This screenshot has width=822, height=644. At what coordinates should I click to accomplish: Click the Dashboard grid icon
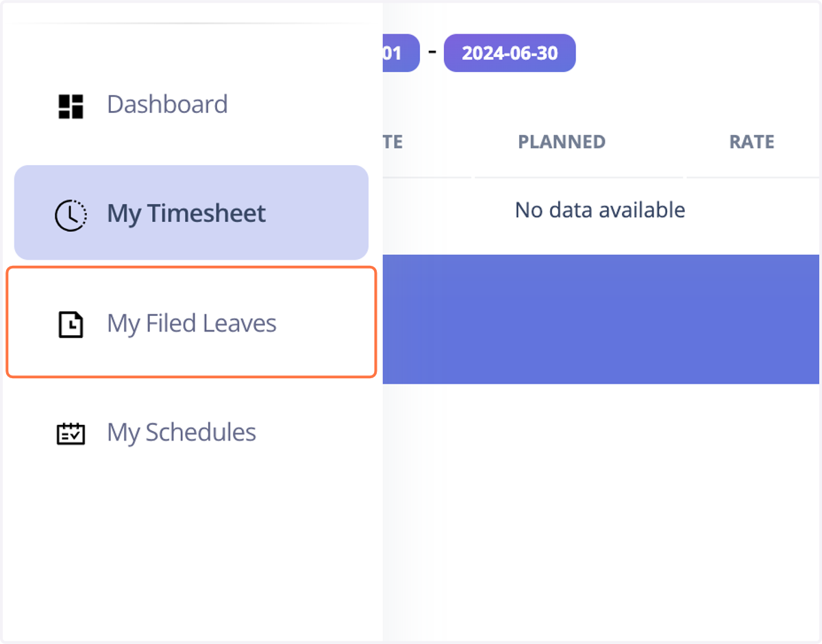tap(71, 106)
